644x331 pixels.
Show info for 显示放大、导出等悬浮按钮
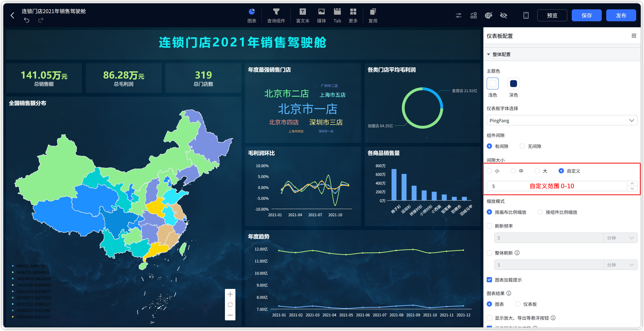pos(553,318)
